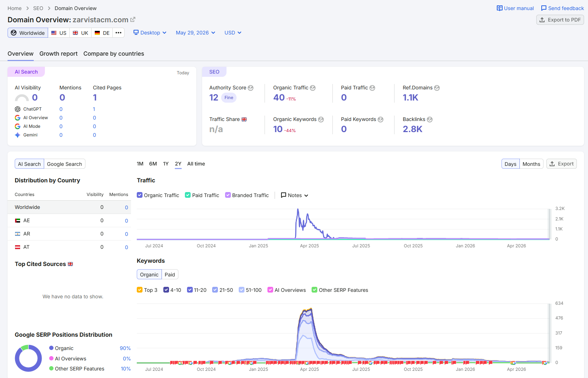The height and width of the screenshot is (378, 588).
Task: Click the Google icon beside AI Overview
Action: click(x=18, y=118)
